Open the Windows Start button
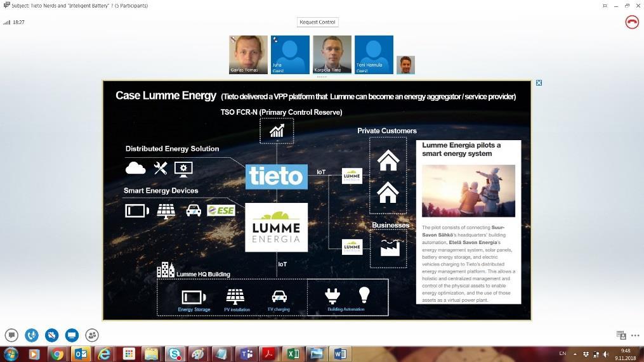The width and height of the screenshot is (644, 362). coord(11,354)
